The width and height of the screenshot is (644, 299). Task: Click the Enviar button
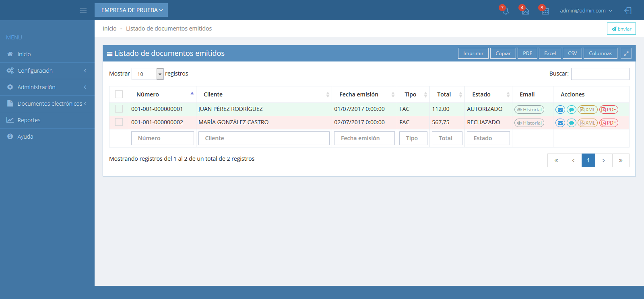[x=621, y=29]
